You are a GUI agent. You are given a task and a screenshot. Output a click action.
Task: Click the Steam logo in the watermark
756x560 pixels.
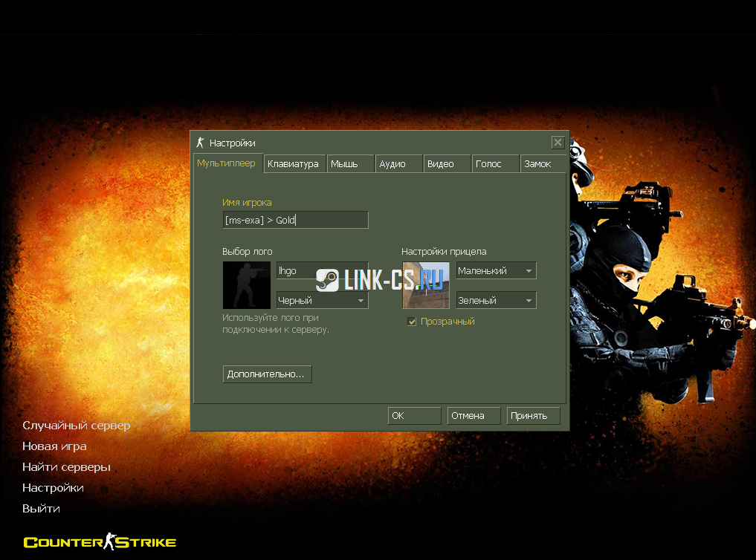327,280
